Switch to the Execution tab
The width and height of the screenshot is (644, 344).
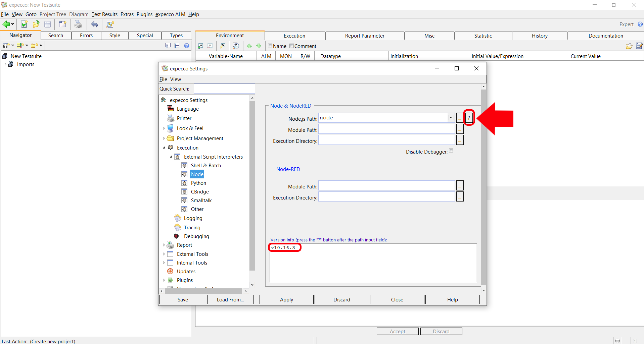point(294,36)
